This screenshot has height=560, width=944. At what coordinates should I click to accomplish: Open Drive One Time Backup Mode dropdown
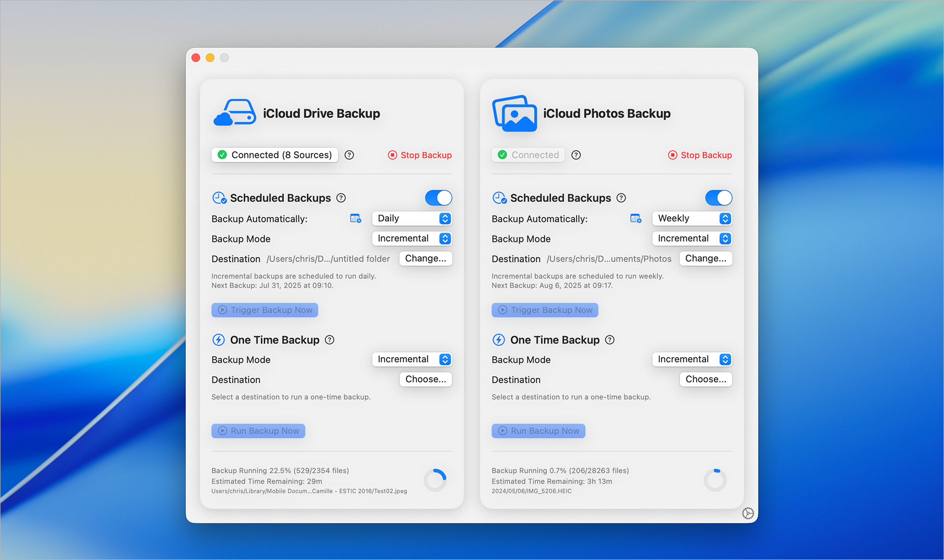click(x=412, y=359)
